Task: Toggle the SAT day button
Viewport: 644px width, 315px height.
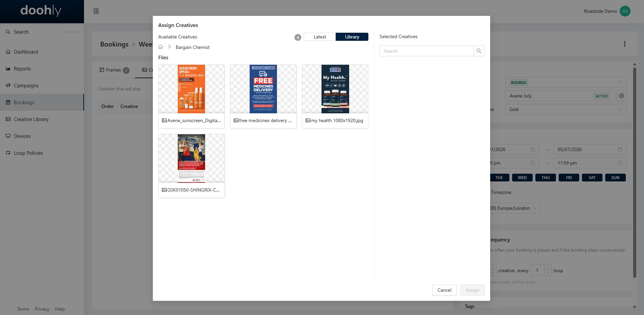Action: point(592,178)
